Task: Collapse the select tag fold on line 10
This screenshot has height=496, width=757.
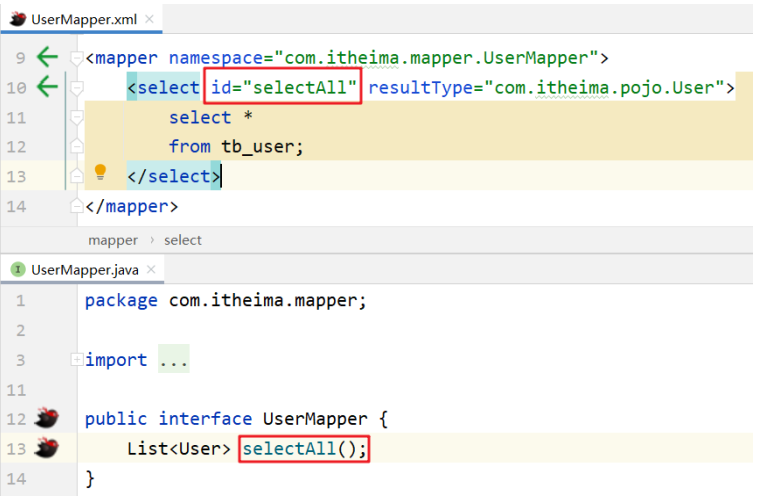Action: tap(76, 88)
